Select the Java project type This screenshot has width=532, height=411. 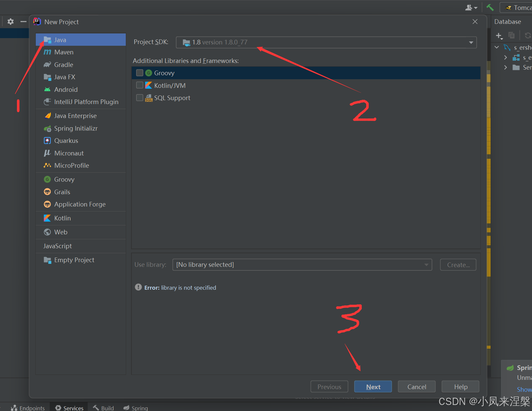[x=80, y=40]
